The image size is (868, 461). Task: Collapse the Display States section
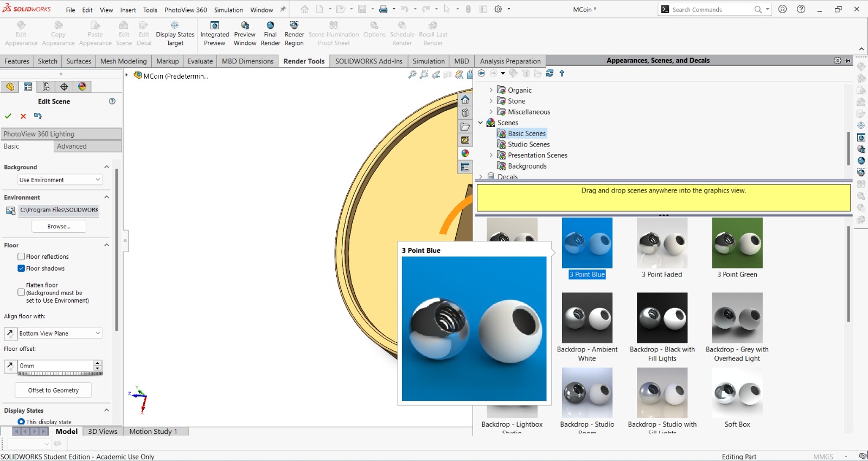click(x=106, y=411)
